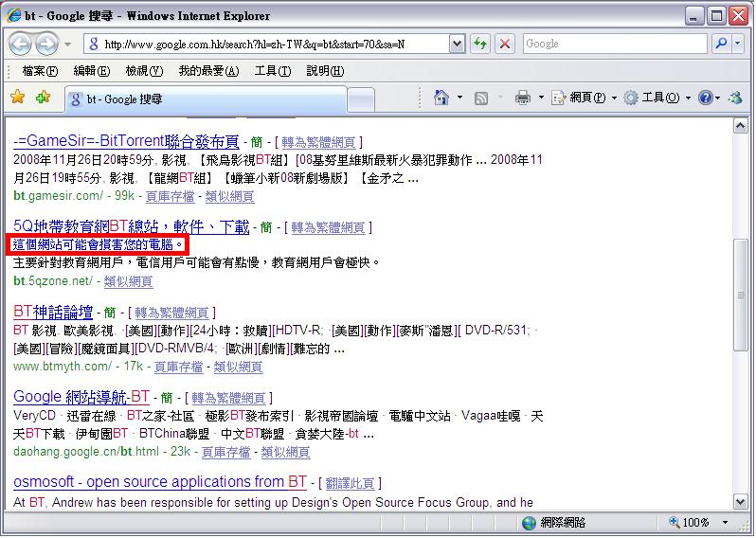
Task: Expand the Print dropdown arrow
Action: click(541, 98)
